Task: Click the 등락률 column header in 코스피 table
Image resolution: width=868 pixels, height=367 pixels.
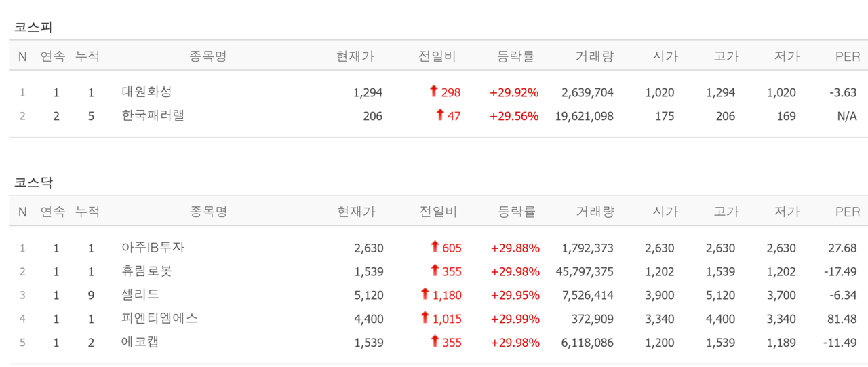Action: (x=515, y=56)
